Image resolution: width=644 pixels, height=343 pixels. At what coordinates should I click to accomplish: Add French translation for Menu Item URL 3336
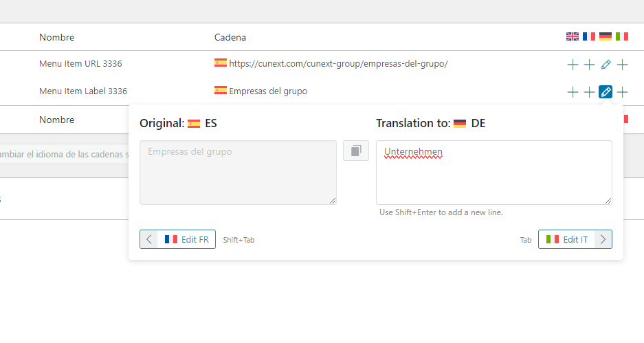(589, 65)
